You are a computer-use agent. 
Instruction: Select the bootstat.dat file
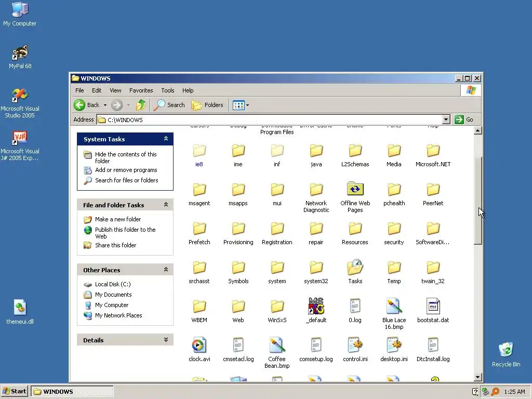[x=433, y=311]
